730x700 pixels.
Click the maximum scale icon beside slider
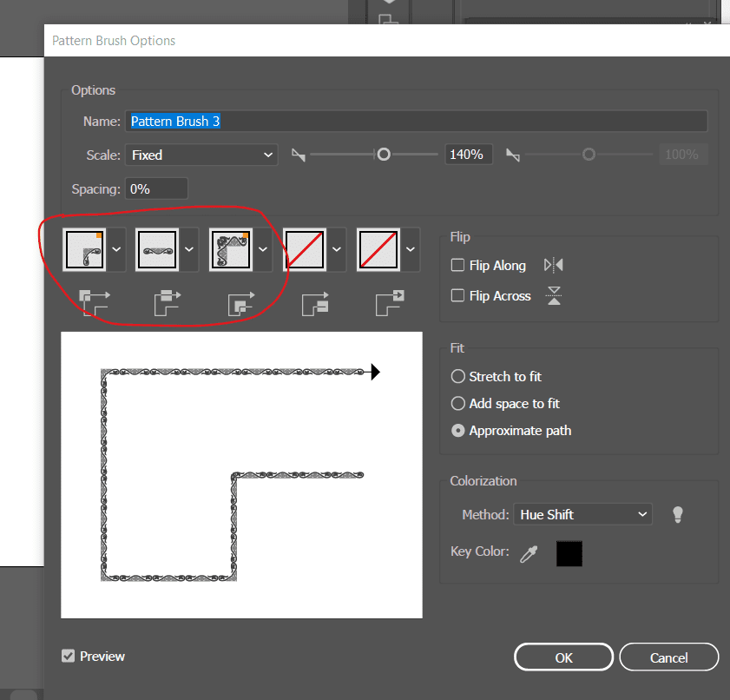click(513, 155)
